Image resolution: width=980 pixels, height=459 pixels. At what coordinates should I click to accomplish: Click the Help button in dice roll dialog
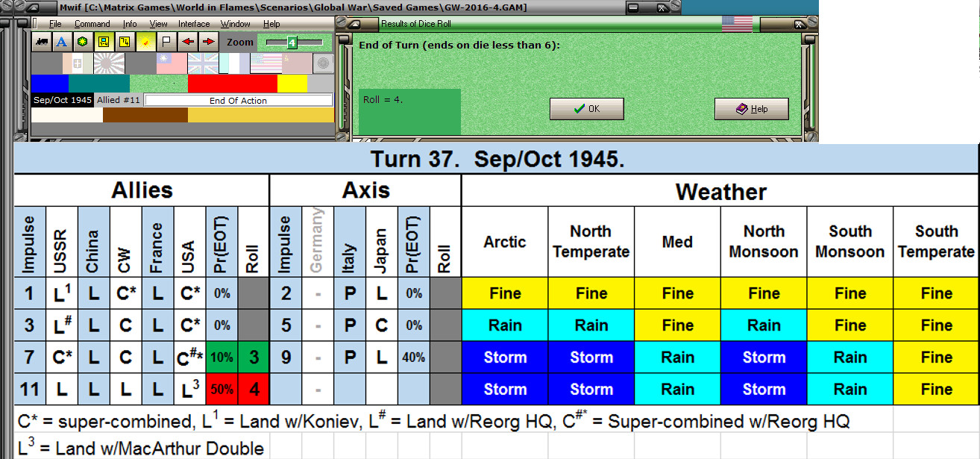[x=752, y=109]
